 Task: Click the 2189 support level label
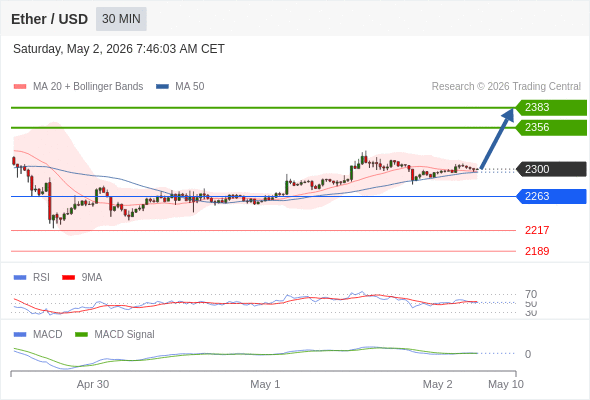pyautogui.click(x=537, y=251)
